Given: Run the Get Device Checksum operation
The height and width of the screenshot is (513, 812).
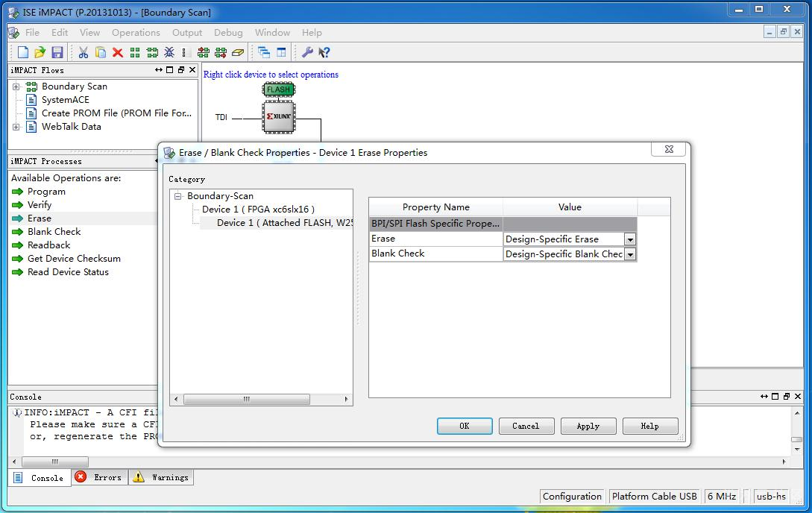Looking at the screenshot, I should [x=74, y=259].
